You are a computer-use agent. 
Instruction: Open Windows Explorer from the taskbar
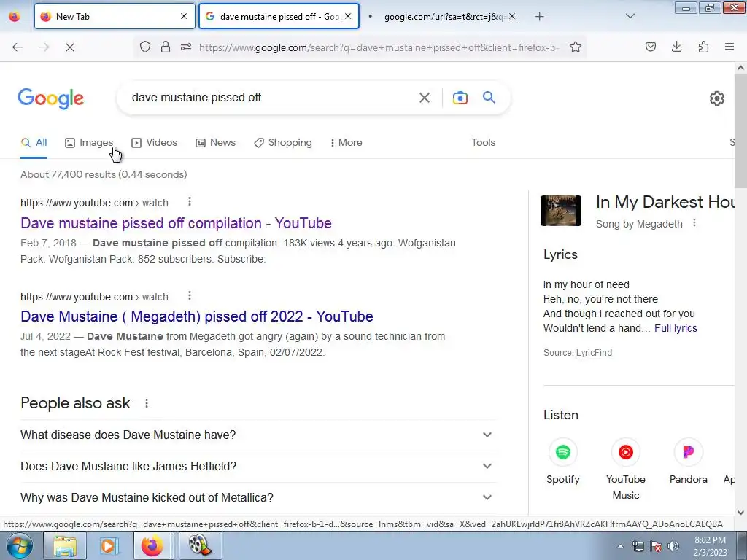coord(65,545)
